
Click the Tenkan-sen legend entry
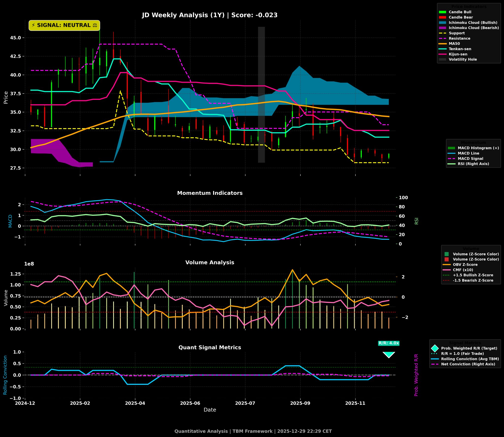click(x=460, y=49)
